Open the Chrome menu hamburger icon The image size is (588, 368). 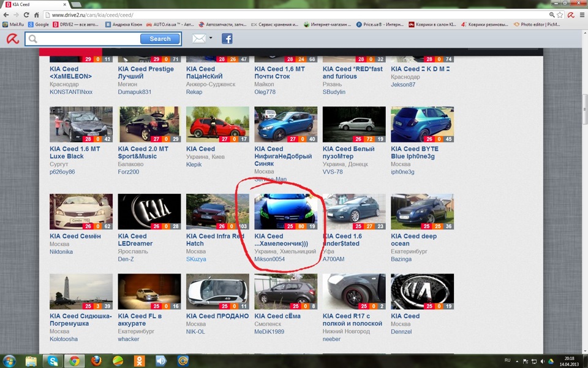(x=582, y=15)
